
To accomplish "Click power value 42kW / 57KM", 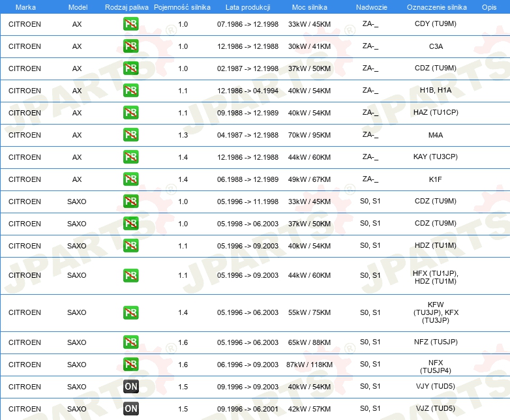I will 309,409.
